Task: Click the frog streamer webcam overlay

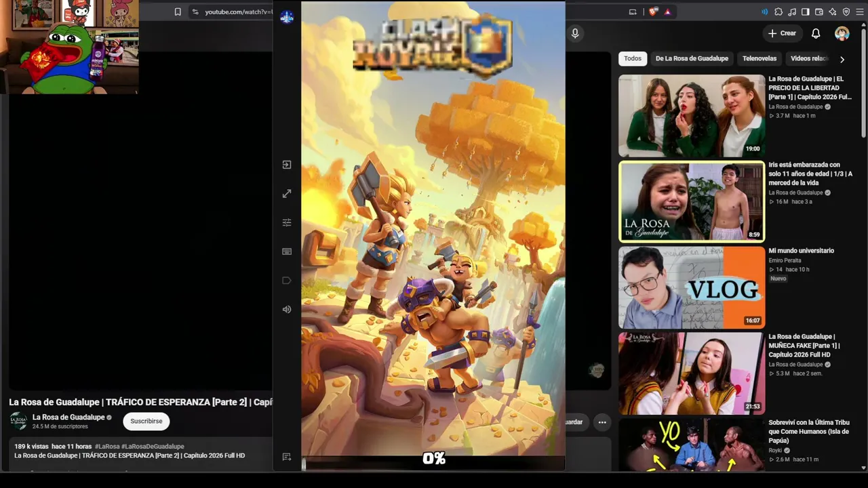Action: 69,47
